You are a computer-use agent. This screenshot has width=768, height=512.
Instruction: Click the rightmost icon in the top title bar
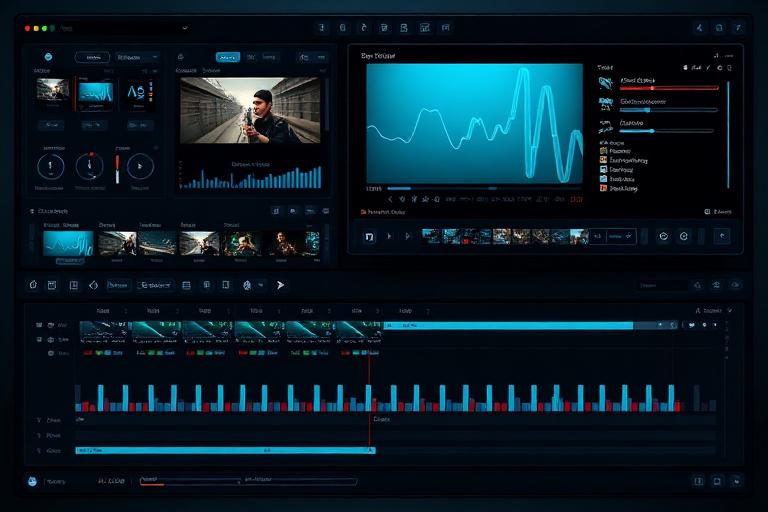[x=740, y=28]
